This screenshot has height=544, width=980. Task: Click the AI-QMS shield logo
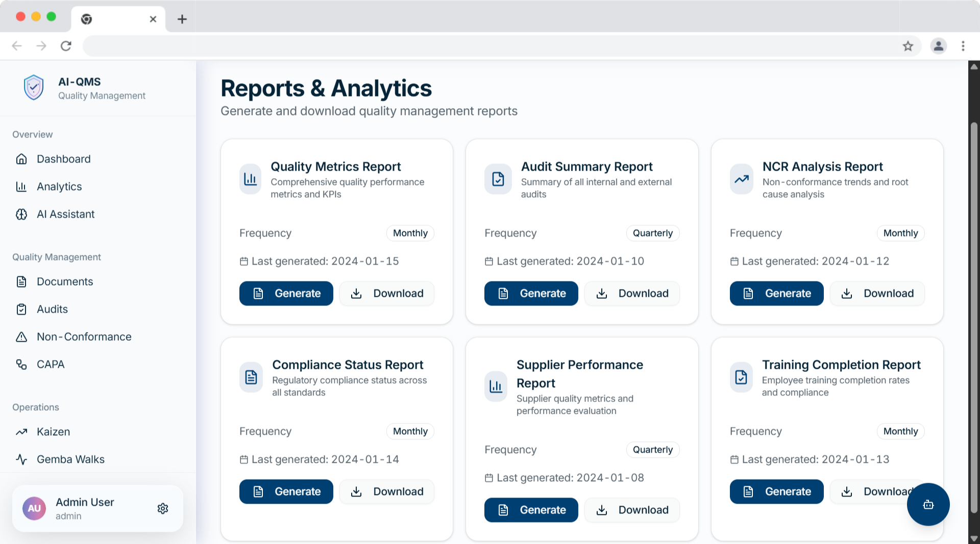pyautogui.click(x=34, y=88)
